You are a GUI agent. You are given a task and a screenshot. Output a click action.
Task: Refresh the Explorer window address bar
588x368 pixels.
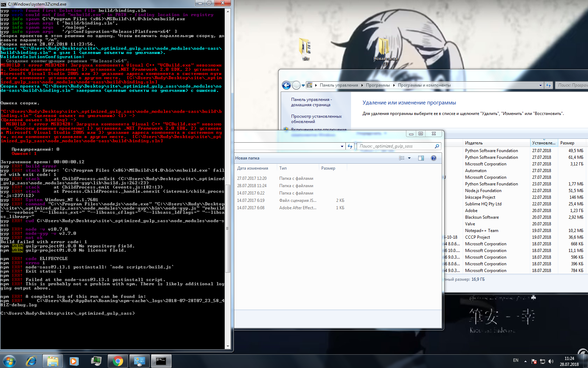click(350, 146)
